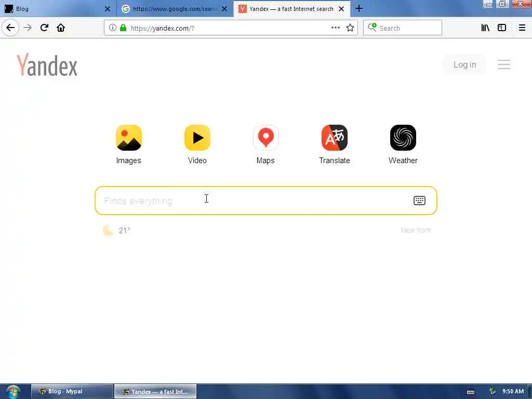Click the browser Home icon
The height and width of the screenshot is (399, 532).
click(x=61, y=28)
